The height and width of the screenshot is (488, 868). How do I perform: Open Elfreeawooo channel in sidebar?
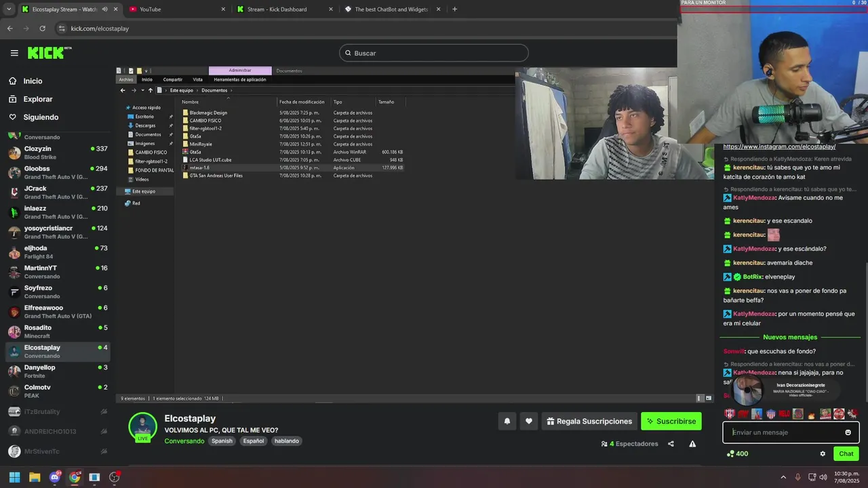pyautogui.click(x=57, y=312)
